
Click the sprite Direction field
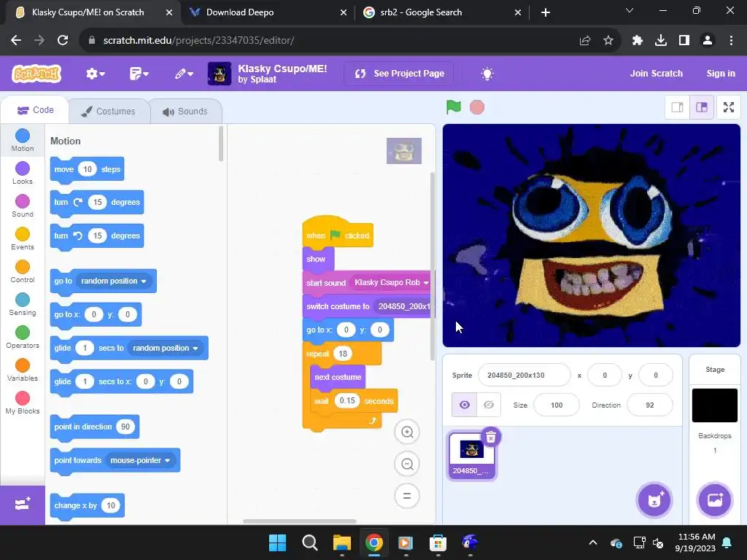[x=650, y=405]
